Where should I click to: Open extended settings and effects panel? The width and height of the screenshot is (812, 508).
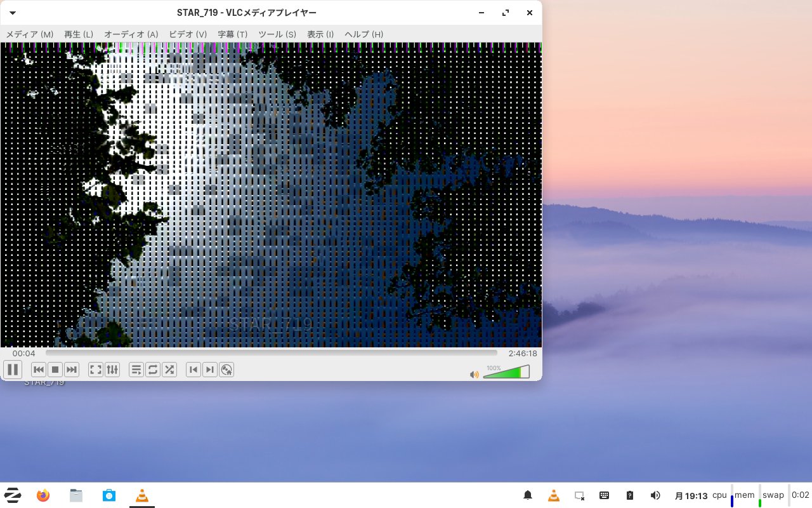[112, 370]
